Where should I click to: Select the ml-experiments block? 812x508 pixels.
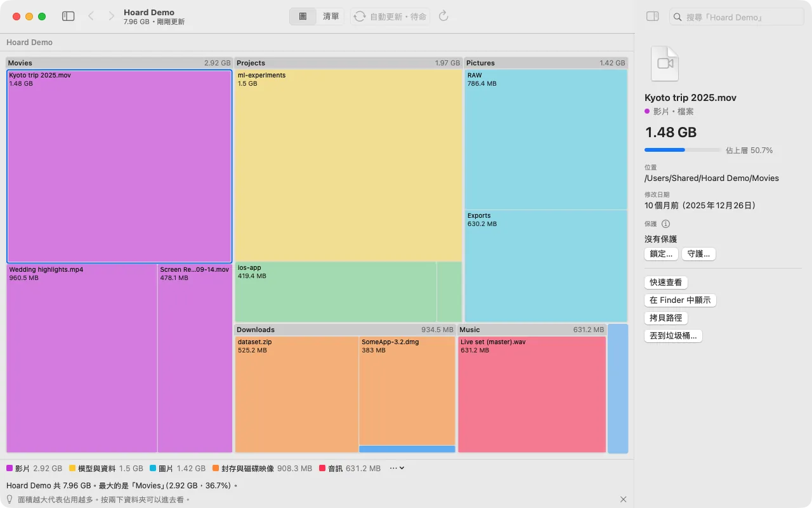pos(348,165)
